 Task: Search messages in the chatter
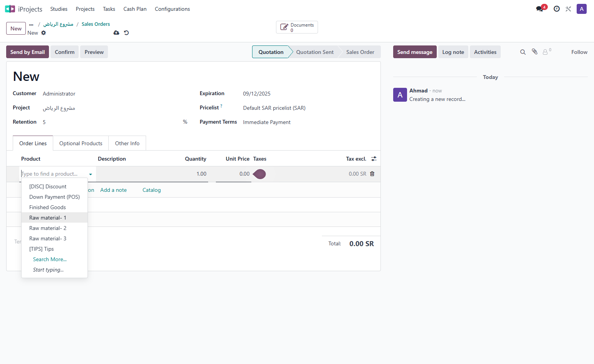[523, 52]
